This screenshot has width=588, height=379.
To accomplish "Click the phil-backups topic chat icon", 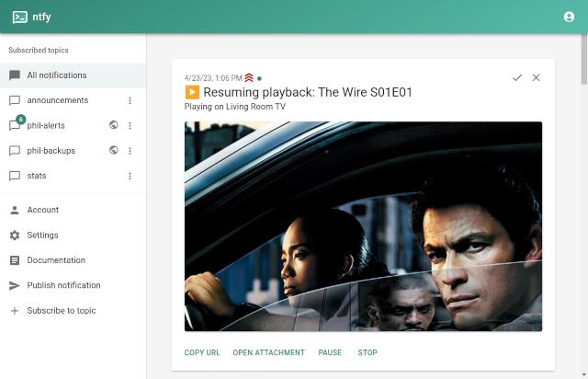I will tap(15, 151).
